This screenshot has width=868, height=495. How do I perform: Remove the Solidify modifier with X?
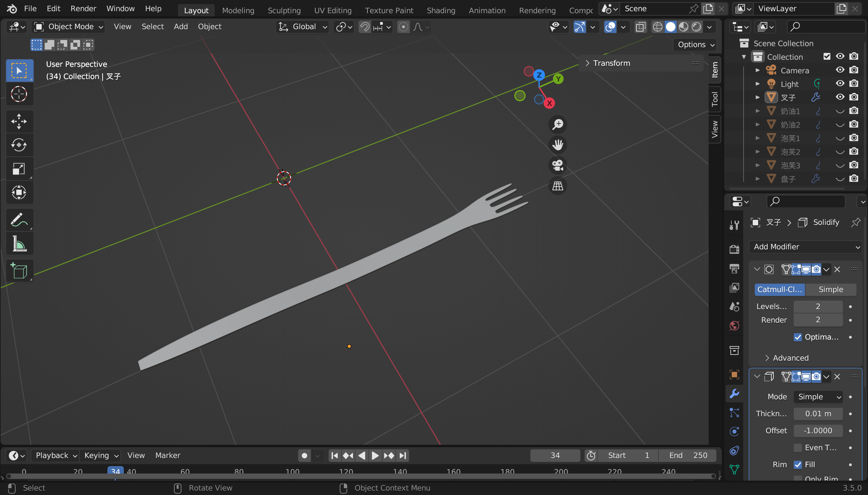tap(837, 377)
